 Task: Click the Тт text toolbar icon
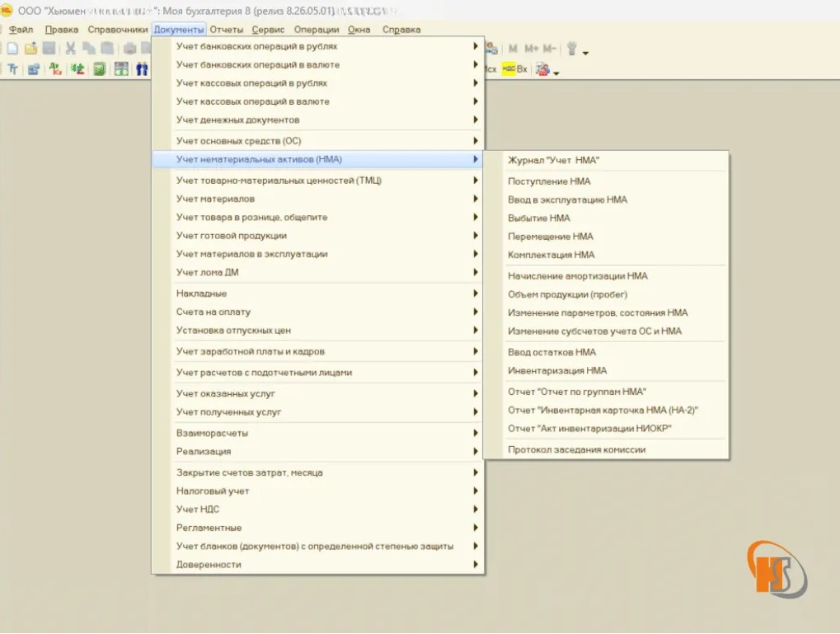13,69
